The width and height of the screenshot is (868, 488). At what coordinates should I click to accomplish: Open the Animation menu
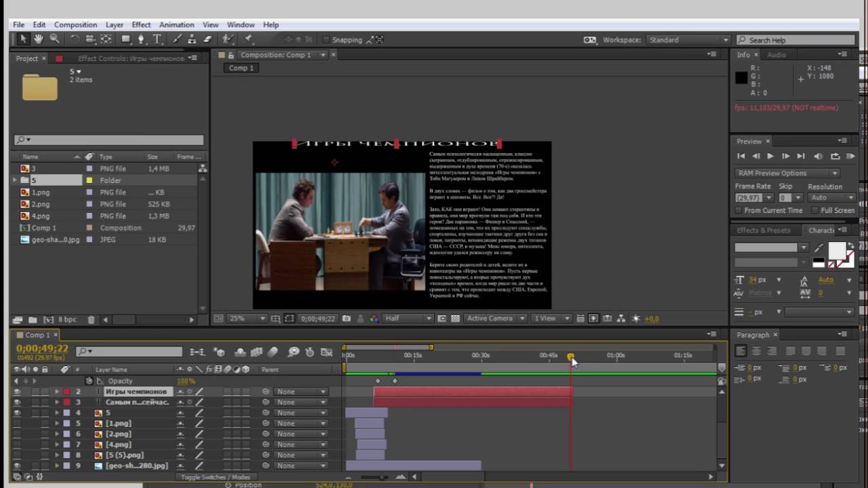tap(176, 24)
